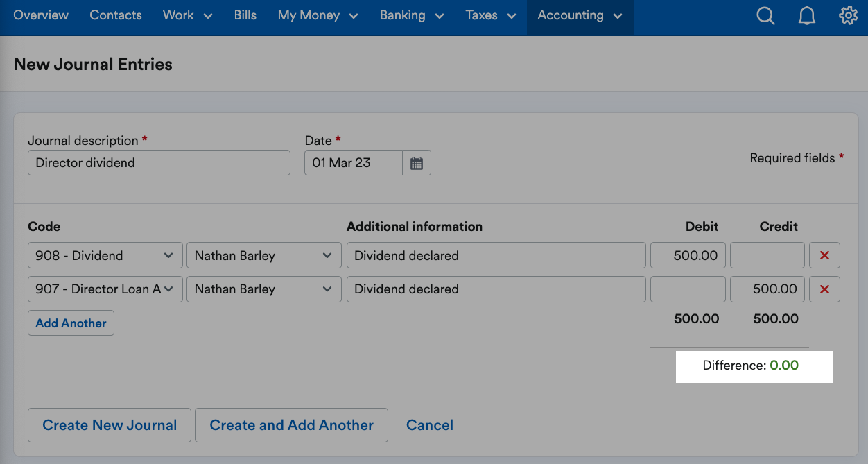Open Nathan Barley dropdown in Dividend row
Screen dimensions: 868x464
[x=264, y=255]
